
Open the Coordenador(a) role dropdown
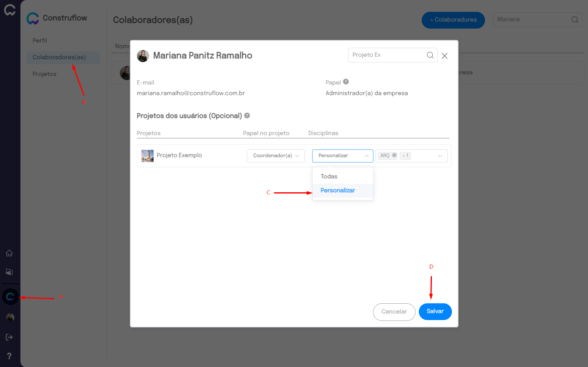pos(275,156)
